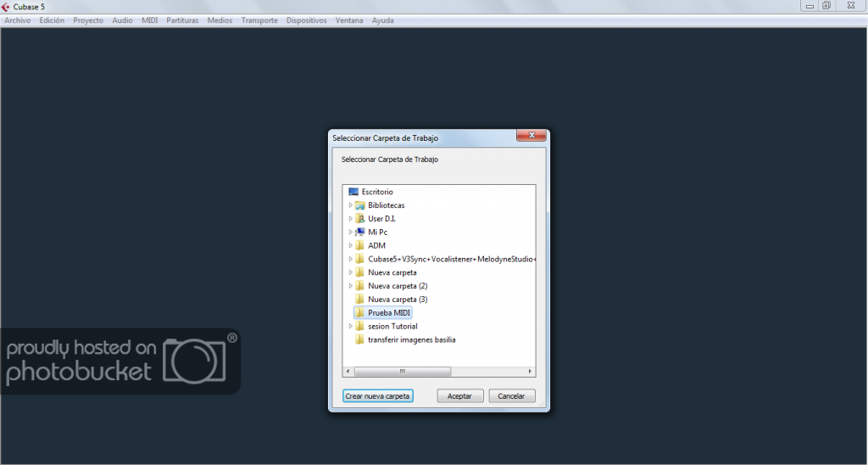The height and width of the screenshot is (465, 868).
Task: Dismiss dialog with Cancelar button
Action: (511, 396)
